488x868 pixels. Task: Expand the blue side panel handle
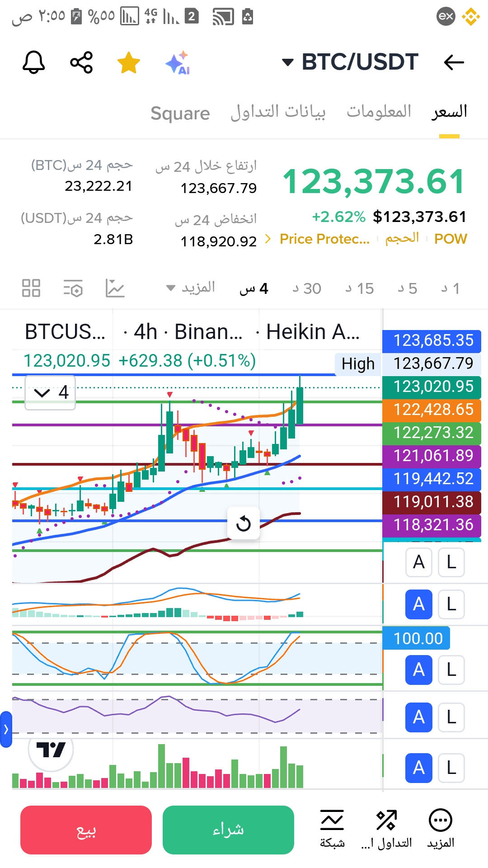pos(6,729)
